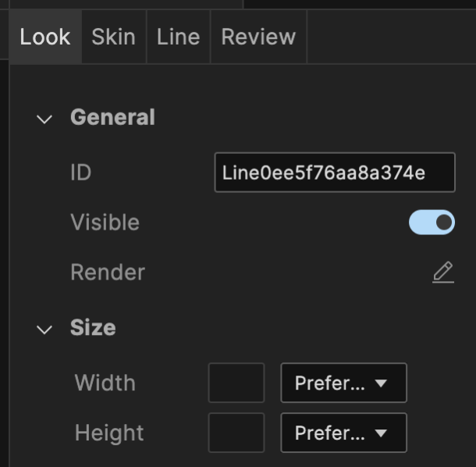Click the Render property label
The height and width of the screenshot is (467, 476).
107,273
